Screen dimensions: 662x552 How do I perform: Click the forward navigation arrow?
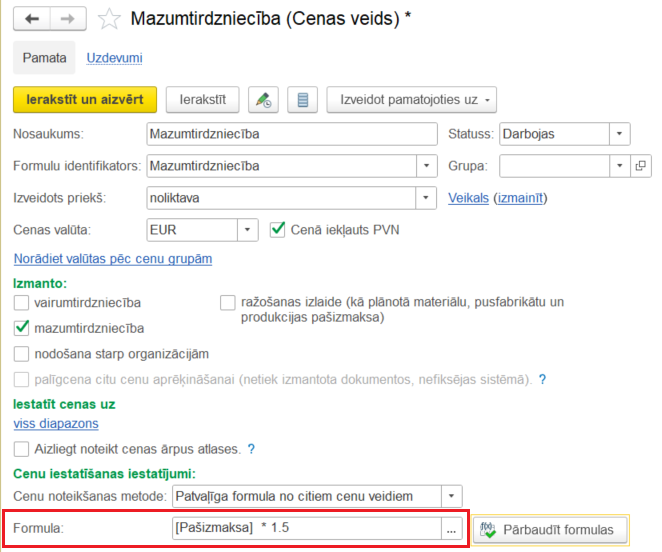(67, 19)
